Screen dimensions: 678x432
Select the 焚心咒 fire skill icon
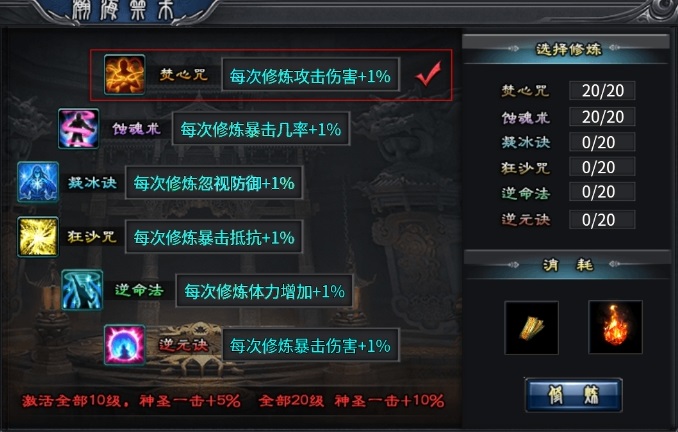[x=125, y=74]
